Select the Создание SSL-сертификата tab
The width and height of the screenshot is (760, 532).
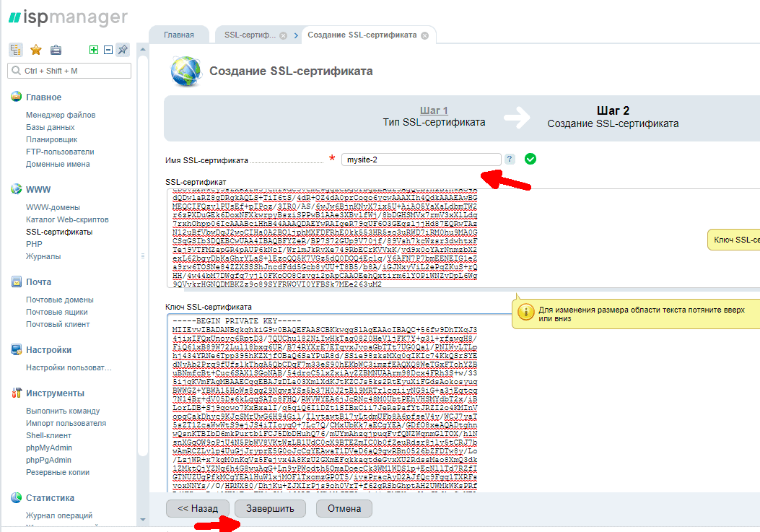click(362, 35)
